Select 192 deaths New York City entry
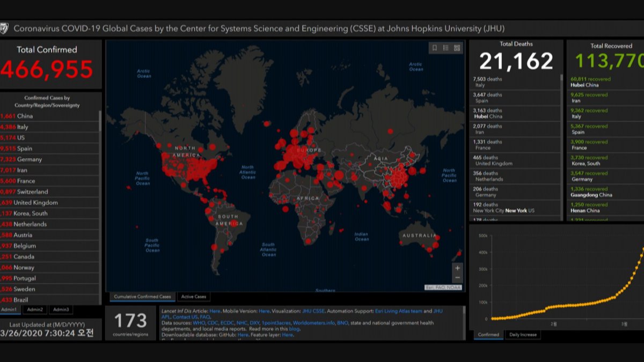Viewport: 644px width, 362px height. coord(515,208)
